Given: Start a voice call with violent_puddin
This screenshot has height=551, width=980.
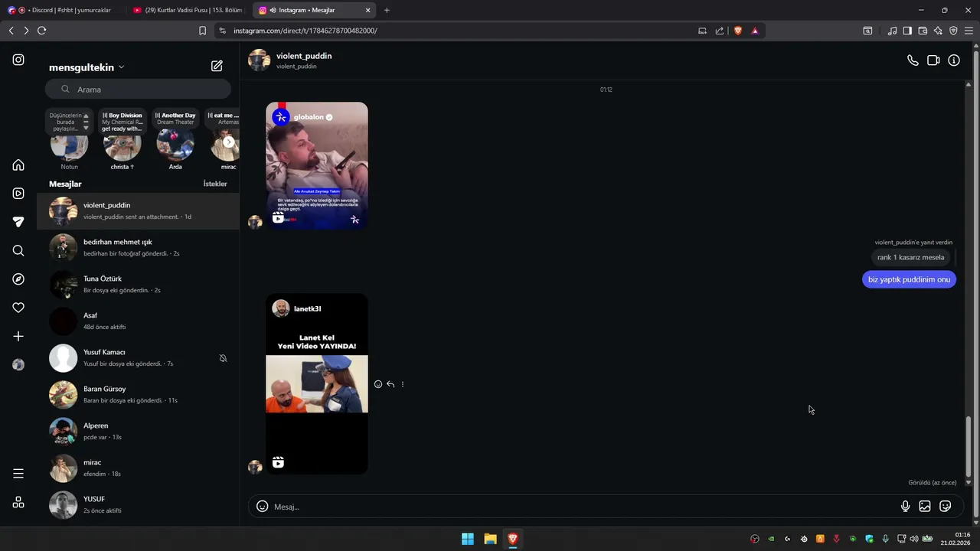Looking at the screenshot, I should (x=913, y=60).
